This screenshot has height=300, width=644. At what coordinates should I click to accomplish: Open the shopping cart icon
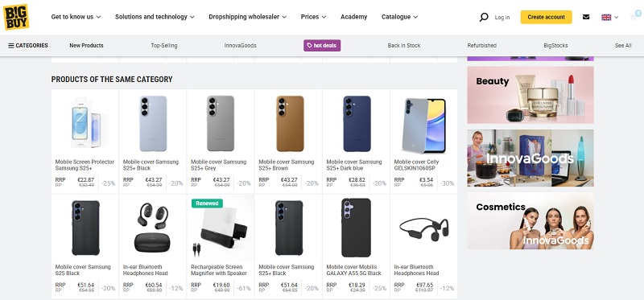coord(634,16)
